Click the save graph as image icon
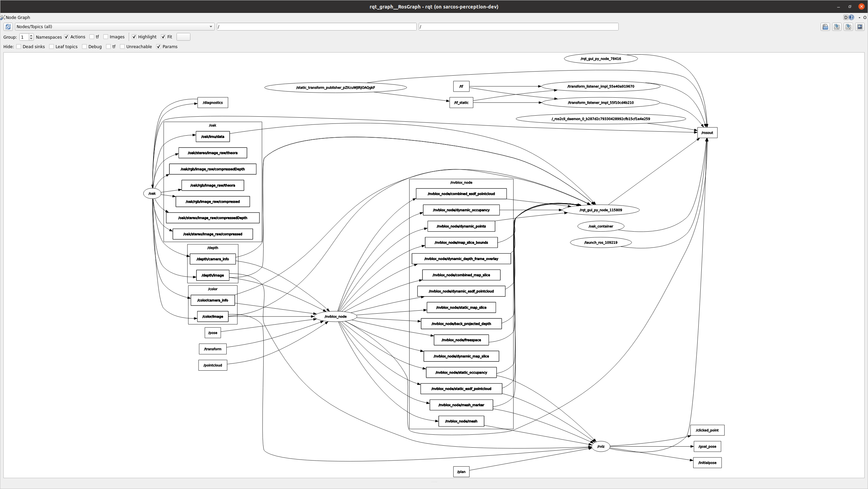 tap(860, 27)
